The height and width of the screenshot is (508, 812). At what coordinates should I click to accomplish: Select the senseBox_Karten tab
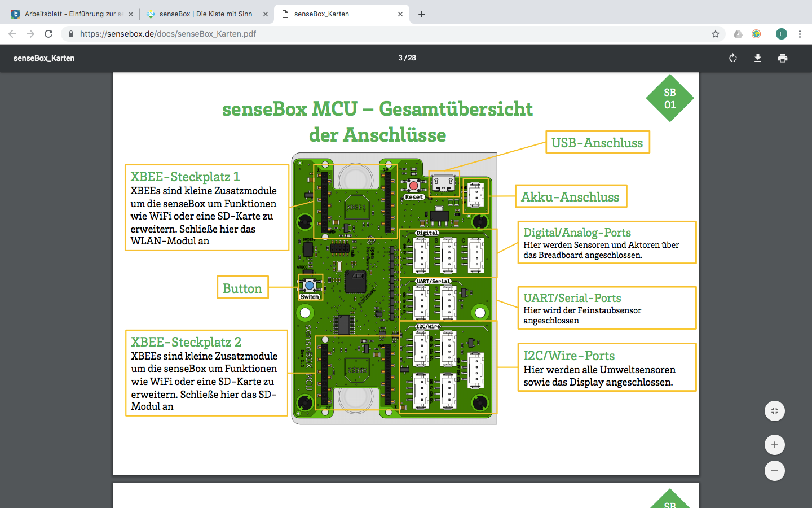click(342, 14)
